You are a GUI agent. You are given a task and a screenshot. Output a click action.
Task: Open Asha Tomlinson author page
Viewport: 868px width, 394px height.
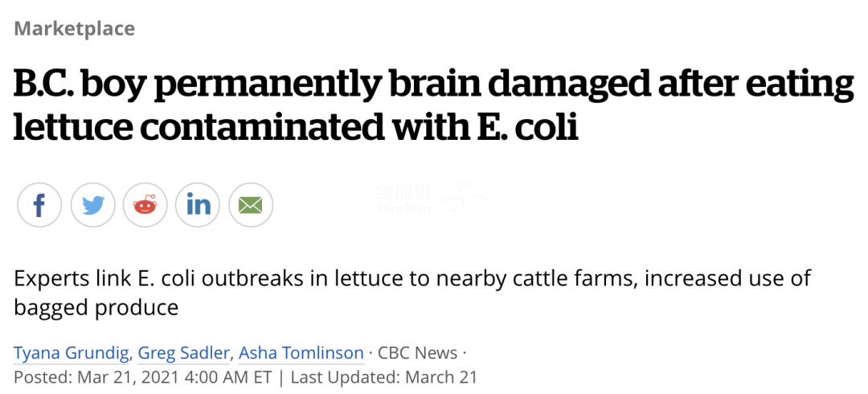pyautogui.click(x=303, y=353)
